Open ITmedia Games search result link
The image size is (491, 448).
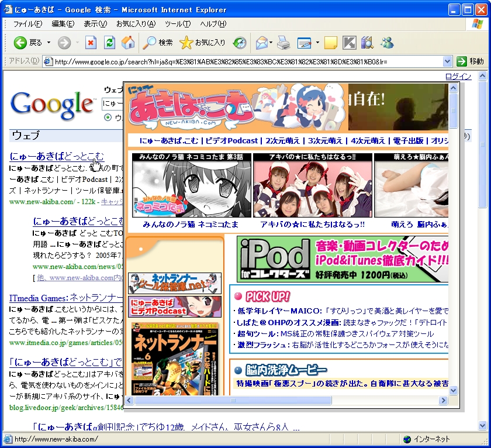pyautogui.click(x=65, y=297)
